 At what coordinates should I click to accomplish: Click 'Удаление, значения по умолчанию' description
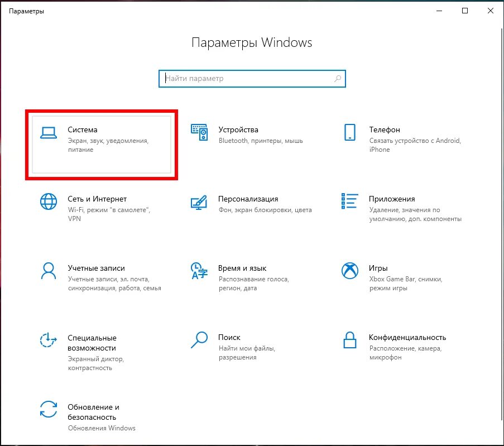coord(415,214)
